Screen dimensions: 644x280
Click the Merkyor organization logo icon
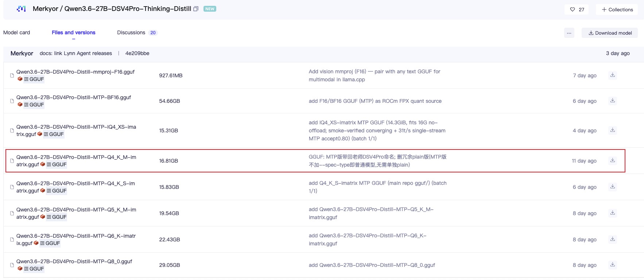(x=21, y=9)
